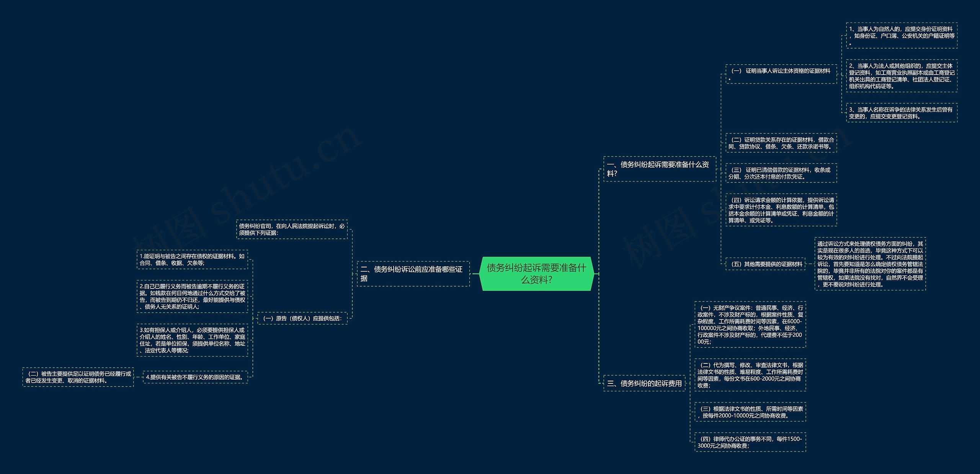
Task: Select node (三)根据法律文书的性质、所需时间等因素
Action: [750, 412]
